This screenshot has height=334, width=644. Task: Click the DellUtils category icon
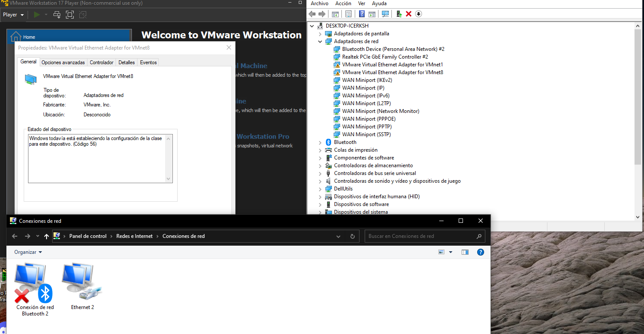328,189
